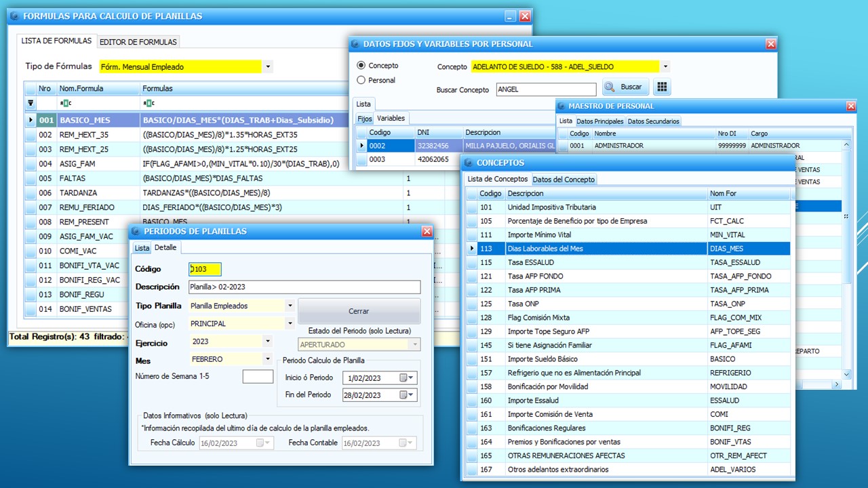Open the Datos del Concepto tab
This screenshot has height=488, width=868.
point(564,180)
